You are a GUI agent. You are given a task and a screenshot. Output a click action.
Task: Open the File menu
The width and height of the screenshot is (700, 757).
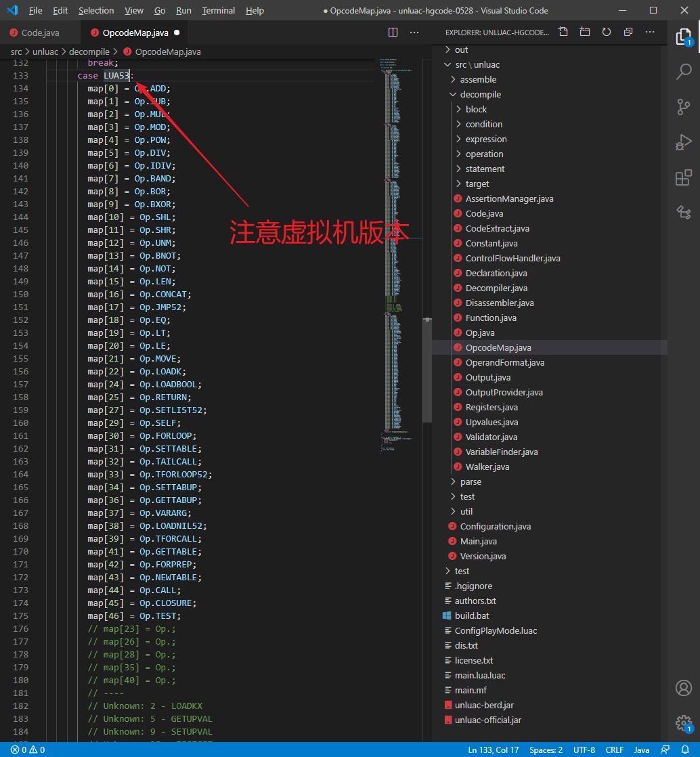(x=35, y=11)
